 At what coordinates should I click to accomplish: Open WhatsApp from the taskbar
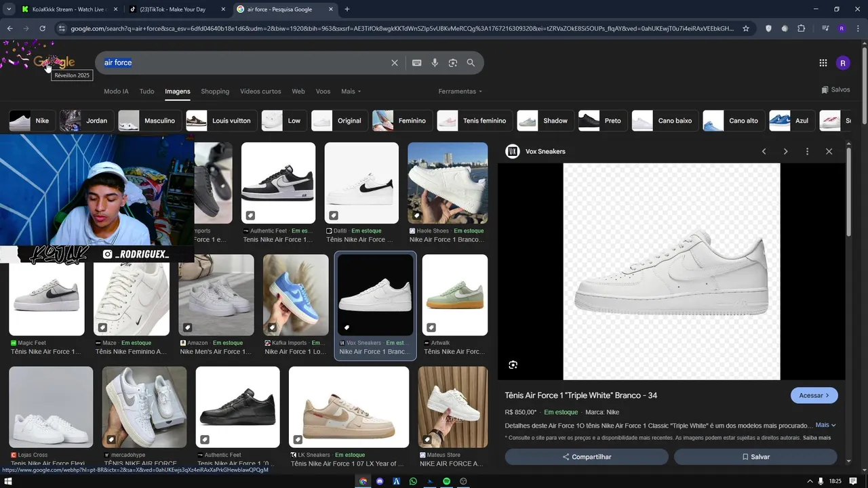point(413,481)
